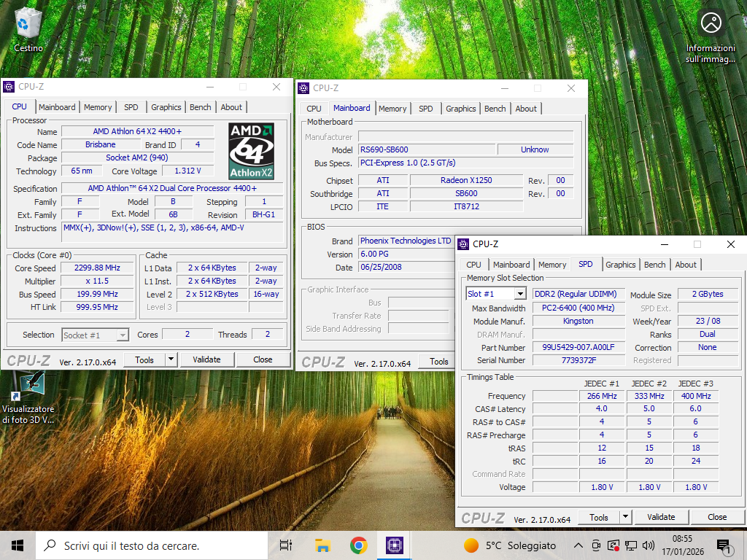The height and width of the screenshot is (560, 747).
Task: Open volume speaker tray icon
Action: pyautogui.click(x=648, y=545)
